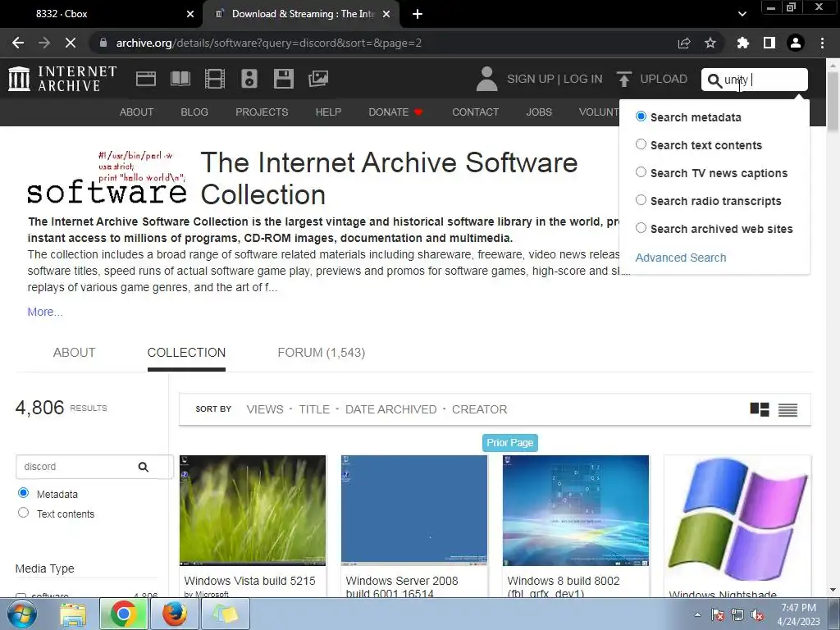Open the Images icon in navbar
Image resolution: width=840 pixels, height=630 pixels.
point(318,79)
